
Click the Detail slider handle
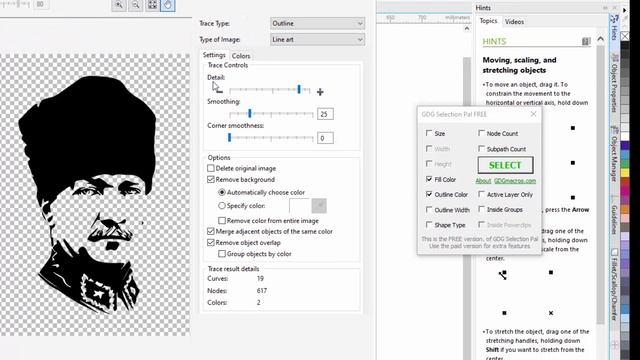pyautogui.click(x=299, y=89)
